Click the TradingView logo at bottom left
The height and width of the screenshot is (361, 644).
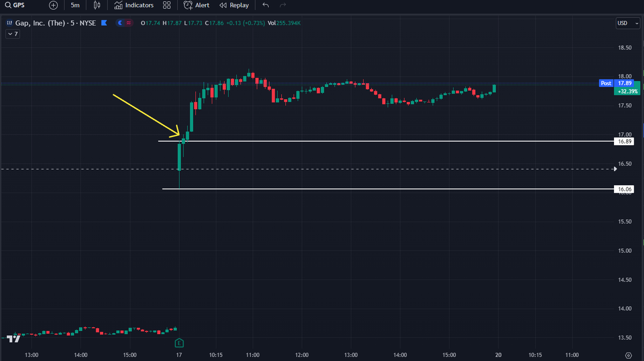pyautogui.click(x=14, y=338)
